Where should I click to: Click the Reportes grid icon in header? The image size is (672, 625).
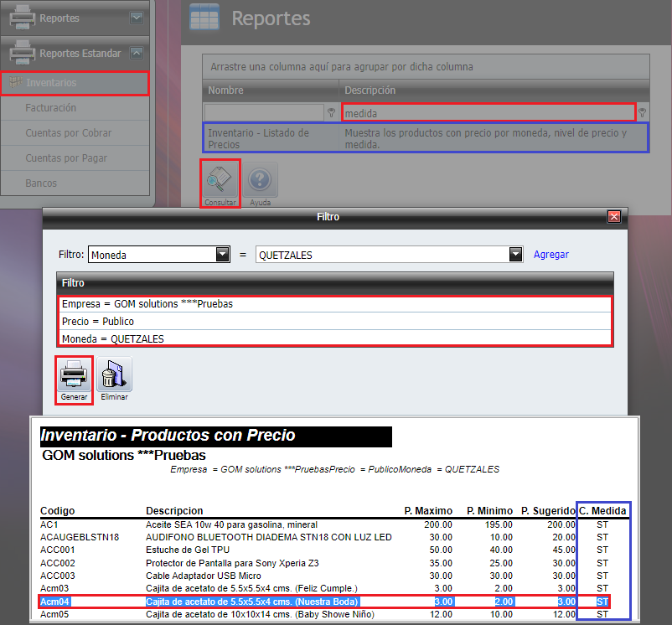click(x=205, y=18)
